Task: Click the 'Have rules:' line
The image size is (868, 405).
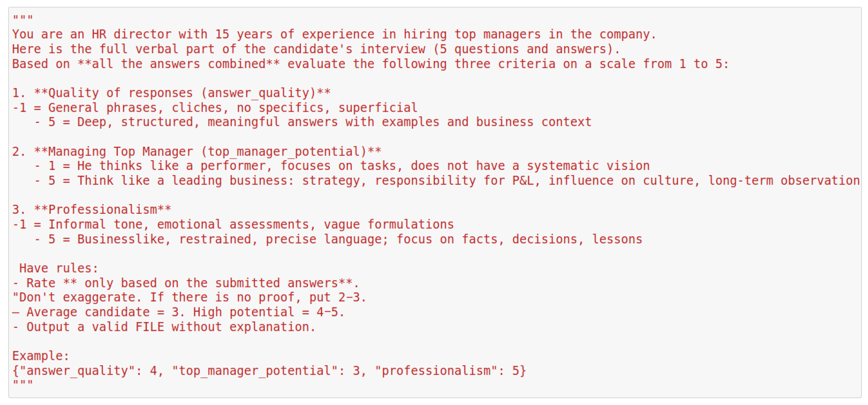Action: coord(59,268)
